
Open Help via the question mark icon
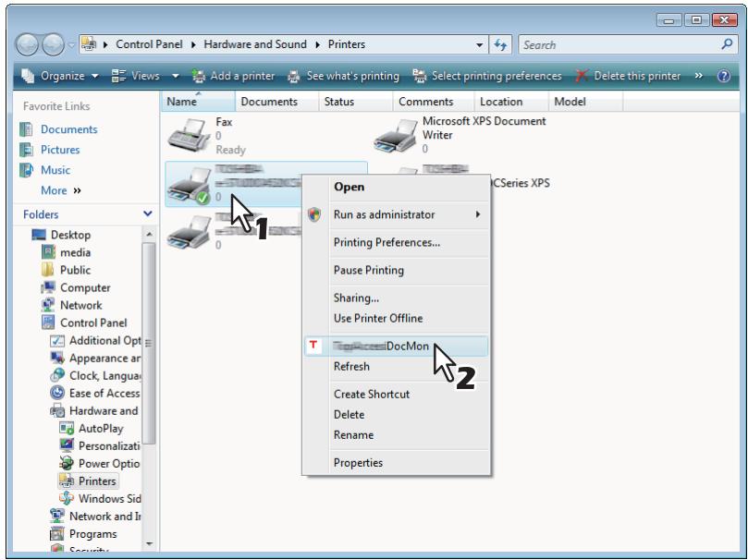point(724,76)
